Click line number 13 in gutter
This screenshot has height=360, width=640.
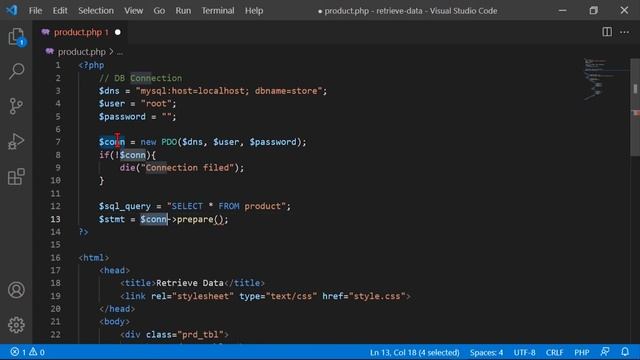pos(56,219)
